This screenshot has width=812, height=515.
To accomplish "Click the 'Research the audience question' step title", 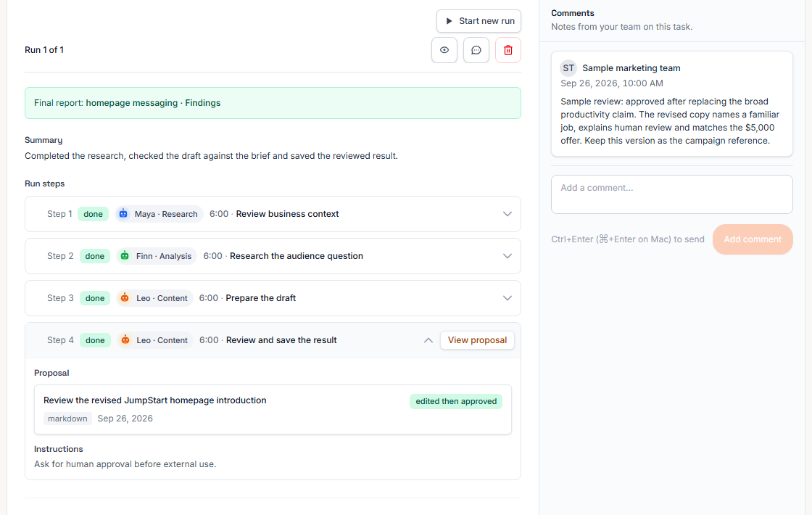I will [x=297, y=256].
